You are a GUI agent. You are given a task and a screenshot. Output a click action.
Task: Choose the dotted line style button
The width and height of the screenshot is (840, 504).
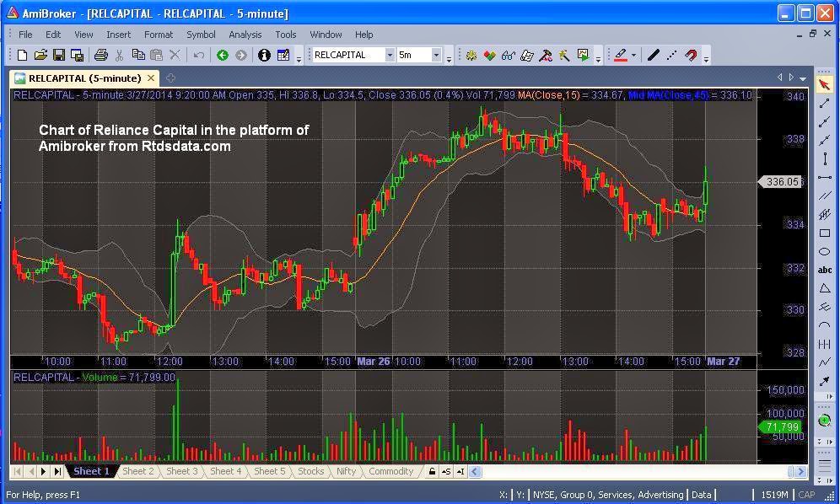[x=672, y=55]
